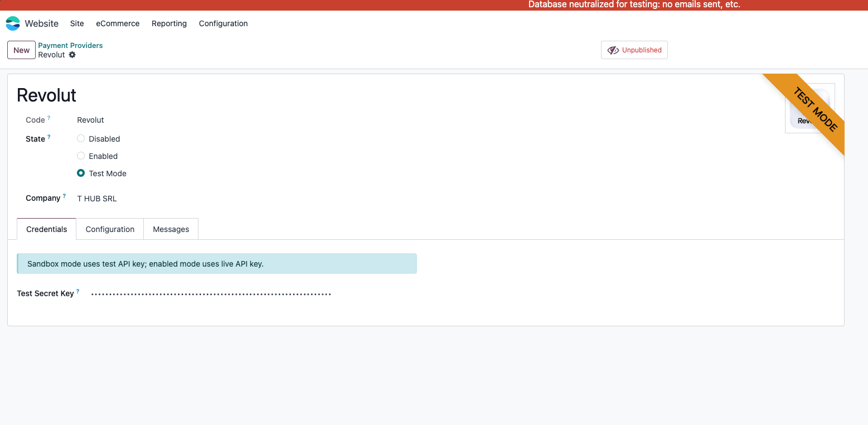Click the help icon next to State

pos(49,137)
